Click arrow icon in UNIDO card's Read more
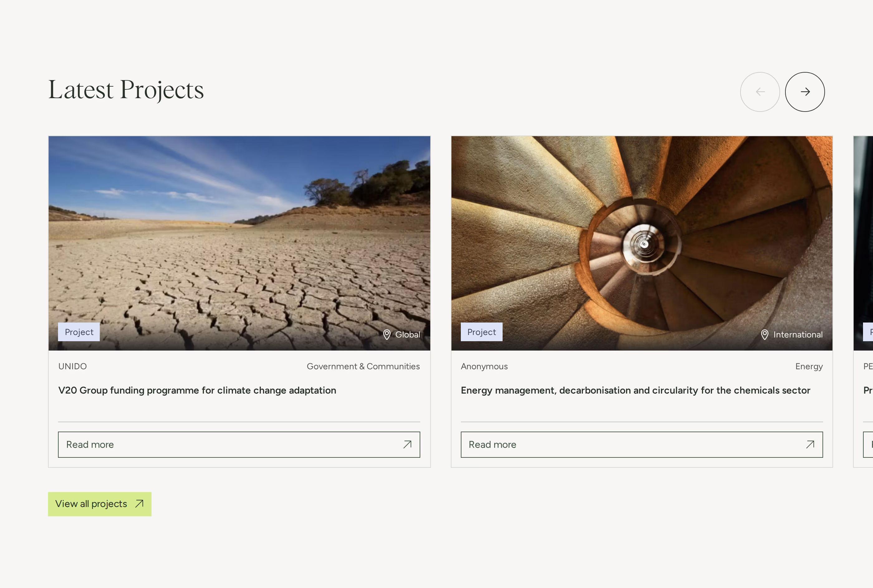873x588 pixels. coord(408,444)
